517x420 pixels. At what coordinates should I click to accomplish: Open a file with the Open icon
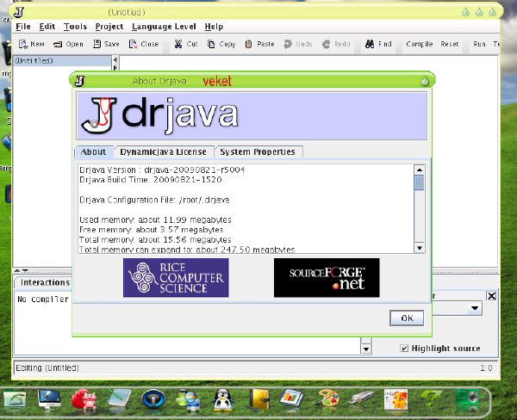click(x=58, y=44)
